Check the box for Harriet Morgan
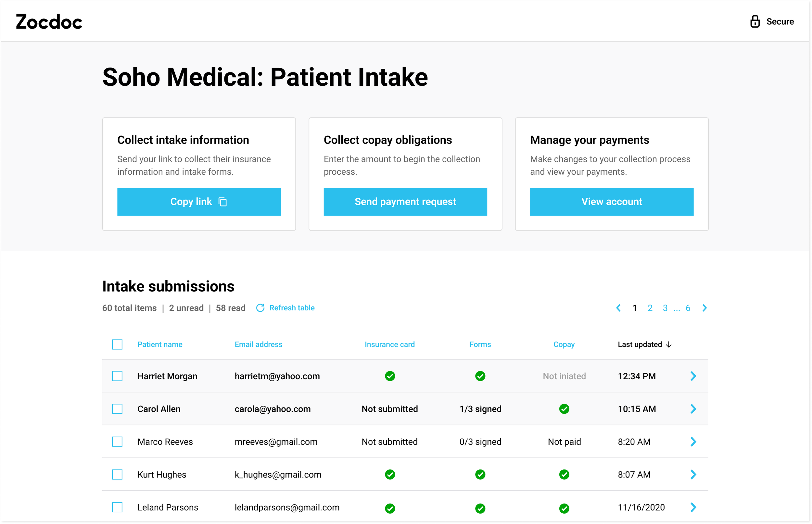 pos(117,376)
